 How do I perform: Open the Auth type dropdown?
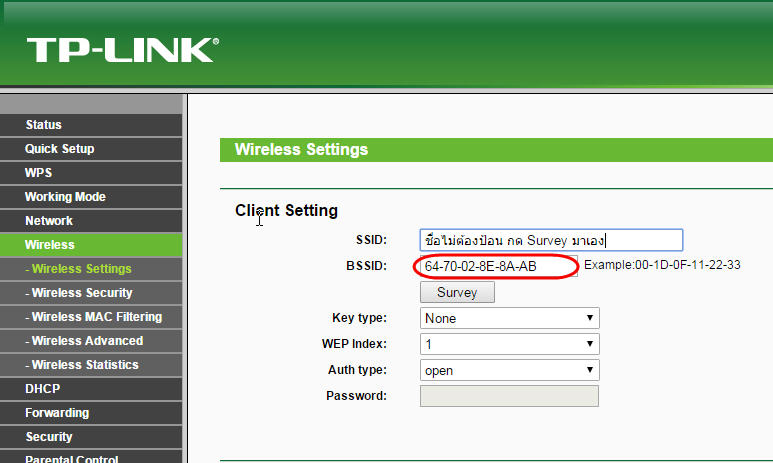point(510,370)
